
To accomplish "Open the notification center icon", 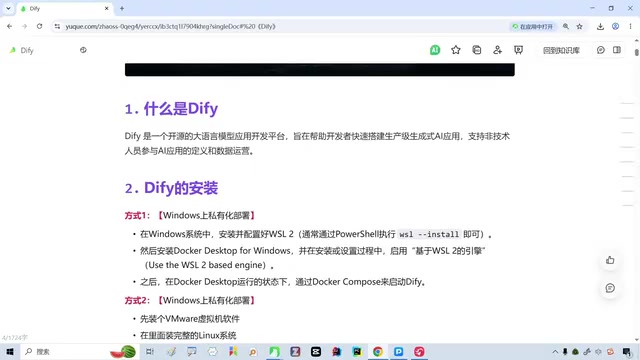I will (x=627, y=351).
